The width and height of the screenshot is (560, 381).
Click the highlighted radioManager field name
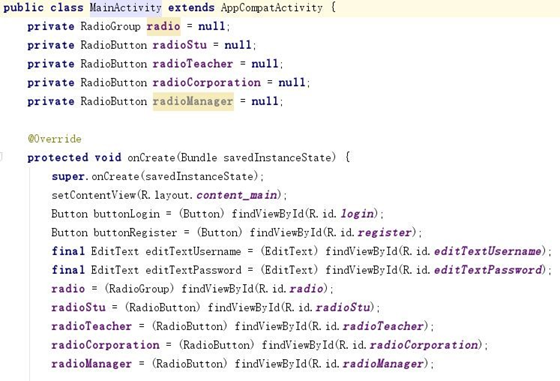[193, 101]
